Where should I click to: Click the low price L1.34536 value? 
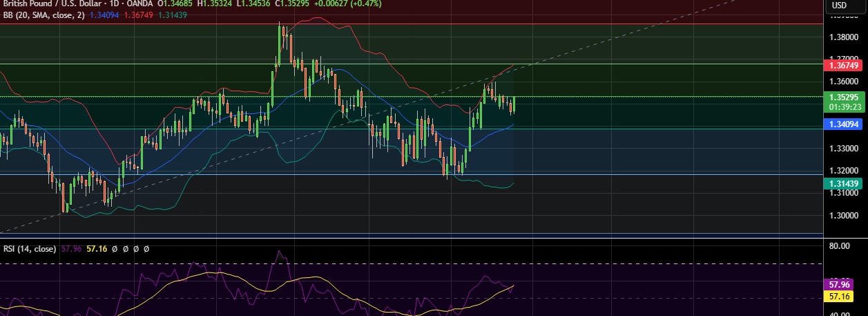pyautogui.click(x=254, y=3)
